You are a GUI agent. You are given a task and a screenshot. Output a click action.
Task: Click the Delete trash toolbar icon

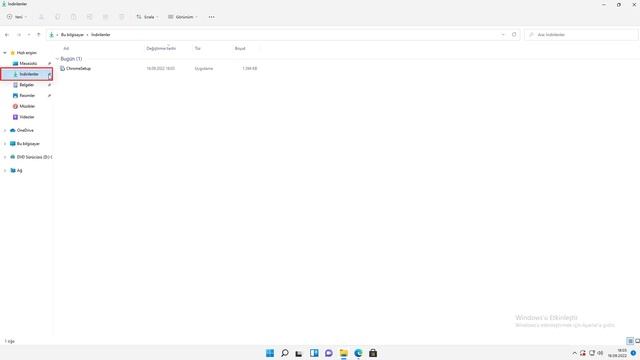click(x=122, y=17)
